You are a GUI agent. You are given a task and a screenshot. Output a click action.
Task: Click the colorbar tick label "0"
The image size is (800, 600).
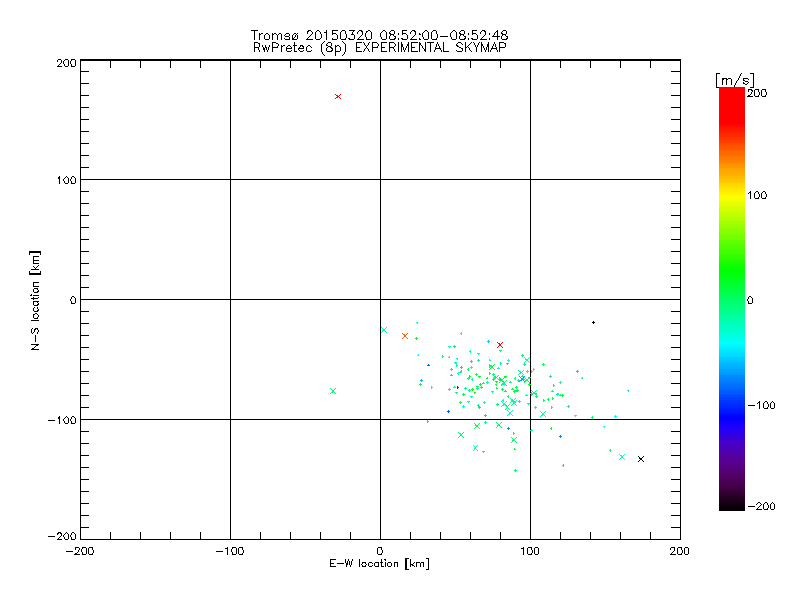pyautogui.click(x=750, y=300)
